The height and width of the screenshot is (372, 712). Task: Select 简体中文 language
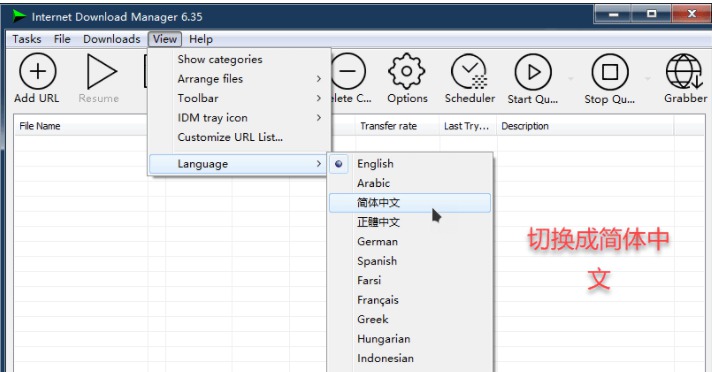coord(410,203)
